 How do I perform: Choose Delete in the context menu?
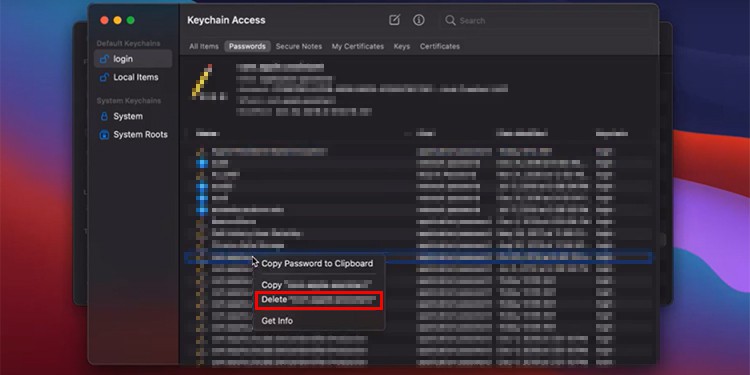click(x=319, y=300)
